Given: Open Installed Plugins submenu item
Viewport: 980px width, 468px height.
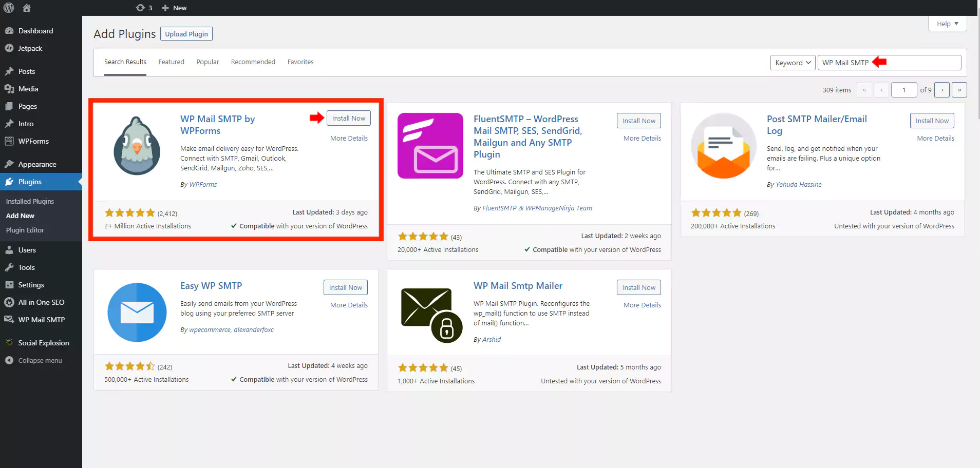Looking at the screenshot, I should [x=30, y=201].
